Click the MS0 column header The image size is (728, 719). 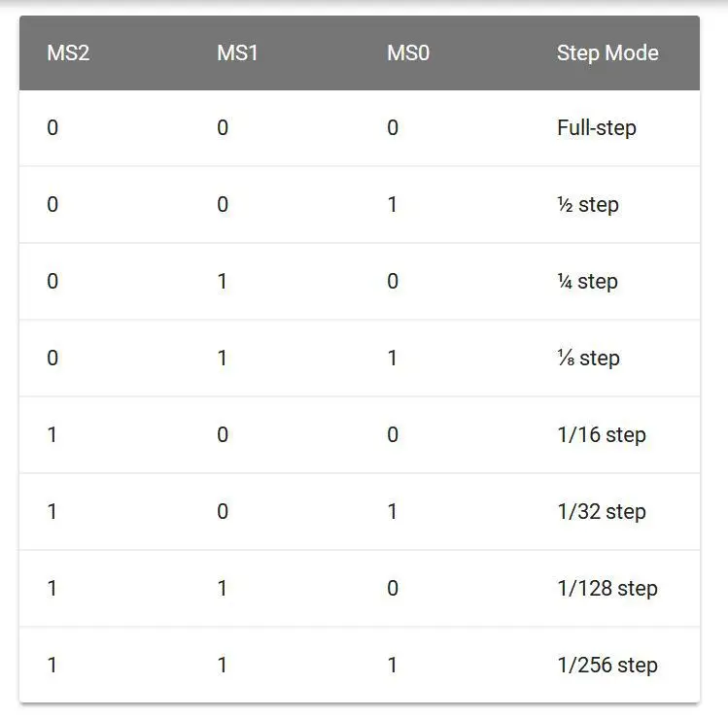click(x=408, y=52)
